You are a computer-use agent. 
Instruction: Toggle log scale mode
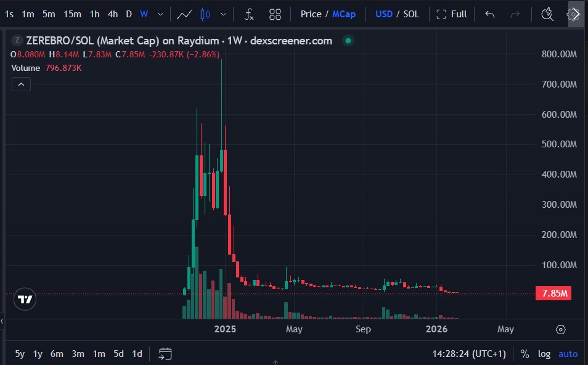pyautogui.click(x=544, y=354)
